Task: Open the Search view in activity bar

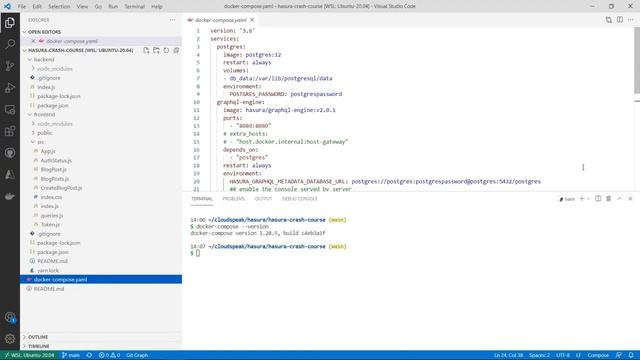Action: [x=10, y=44]
